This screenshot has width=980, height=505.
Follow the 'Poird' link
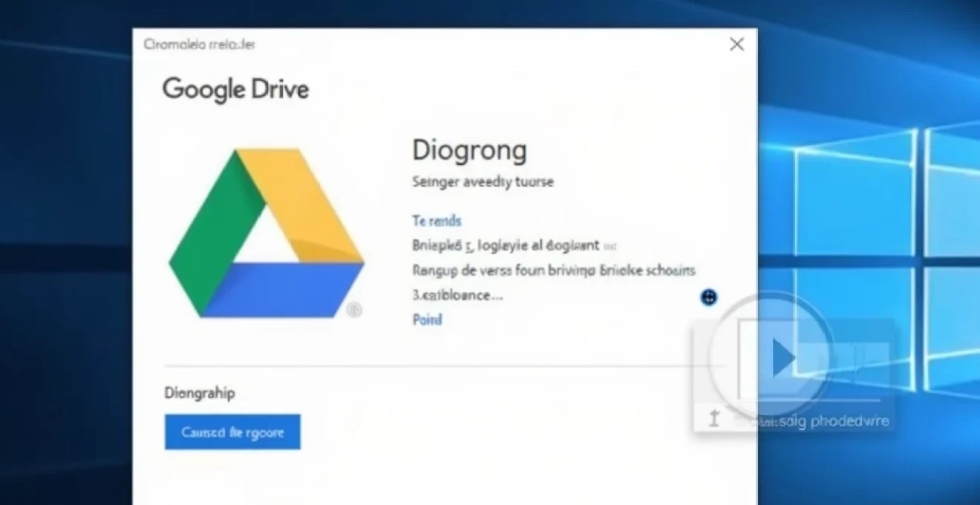click(426, 320)
